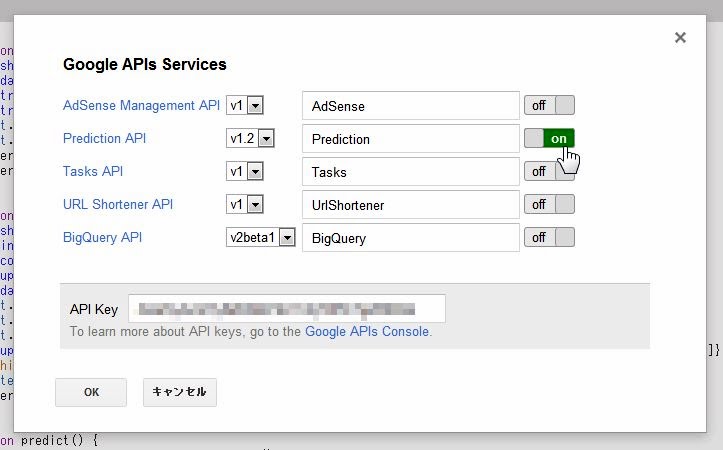Turn on the AdSense Management API toggle
The image size is (723, 450).
tap(549, 105)
